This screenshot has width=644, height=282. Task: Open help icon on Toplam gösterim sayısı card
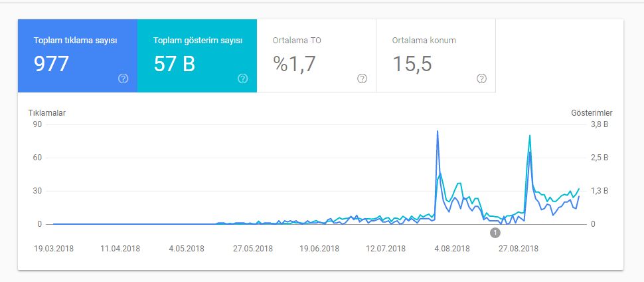coord(242,78)
